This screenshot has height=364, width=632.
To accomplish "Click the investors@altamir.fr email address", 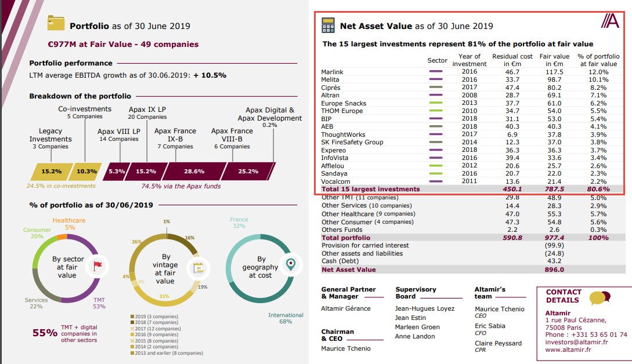I will coord(576,342).
